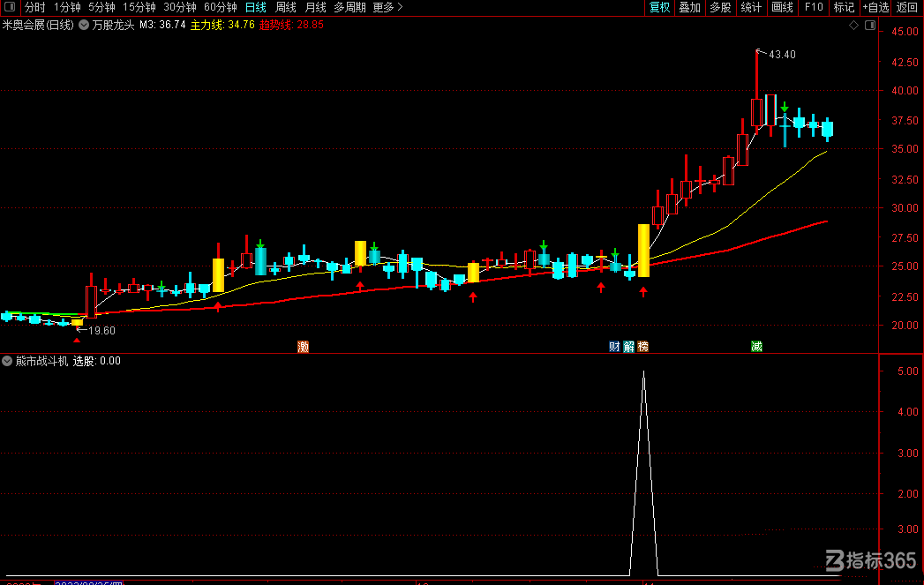Switch to 周线 weekly chart
Screen dimensions: 924x585
[x=286, y=7]
